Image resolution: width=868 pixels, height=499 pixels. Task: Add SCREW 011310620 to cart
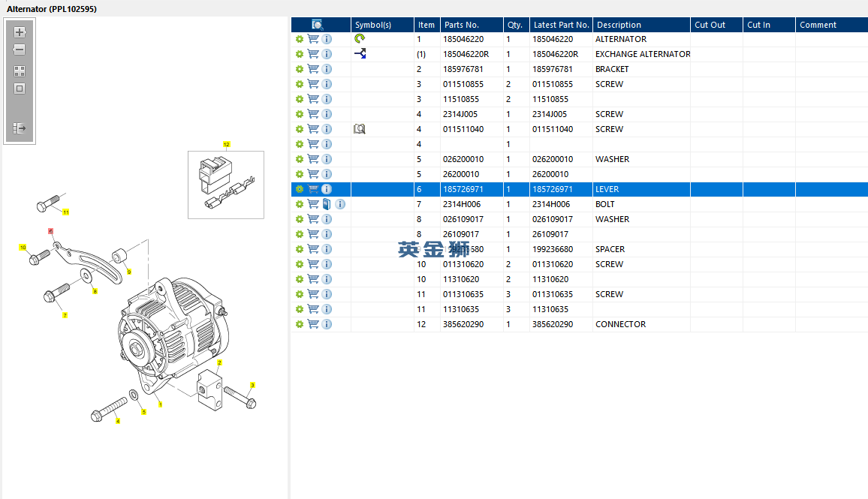coord(313,264)
